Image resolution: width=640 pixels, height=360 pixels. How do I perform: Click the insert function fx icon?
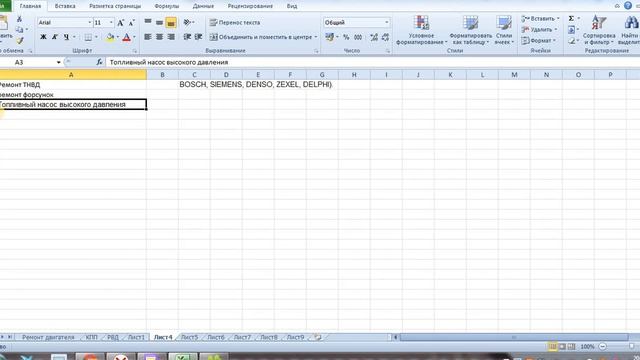click(99, 62)
